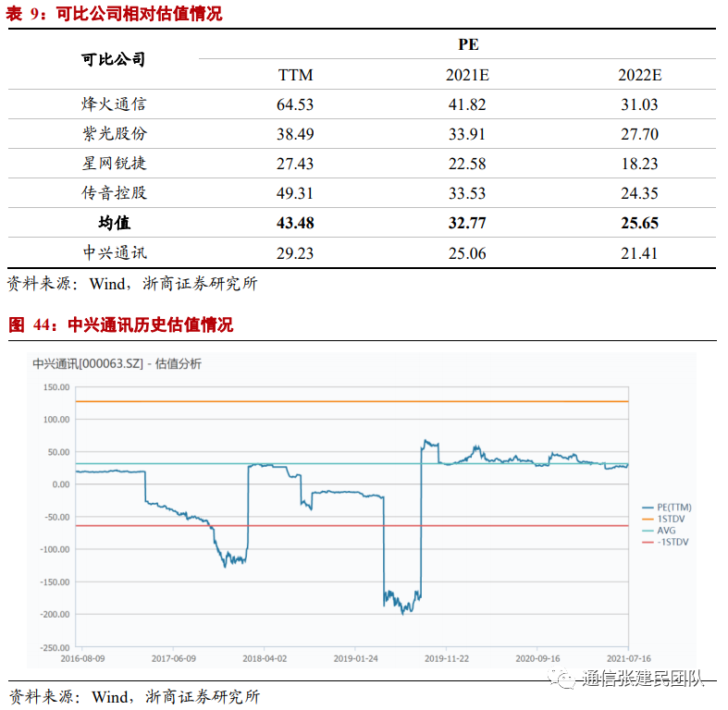The width and height of the screenshot is (728, 710).
Task: Click the PE trough near -200 in 2019
Action: point(403,612)
